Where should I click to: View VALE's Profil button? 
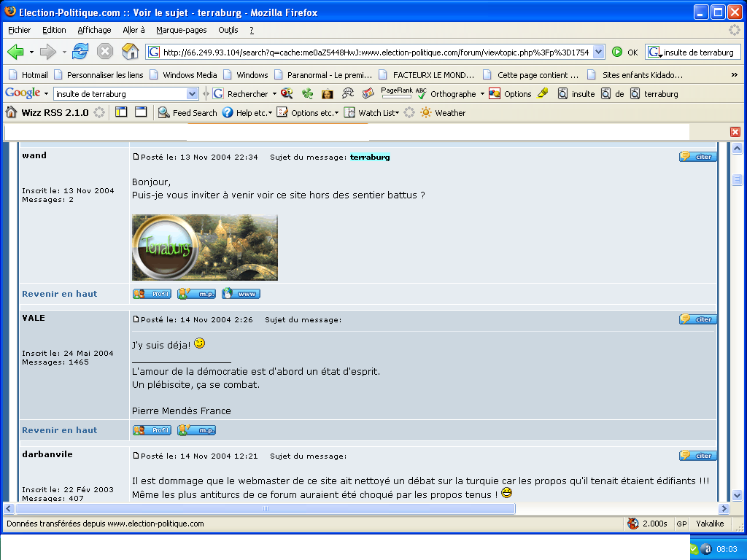(152, 430)
